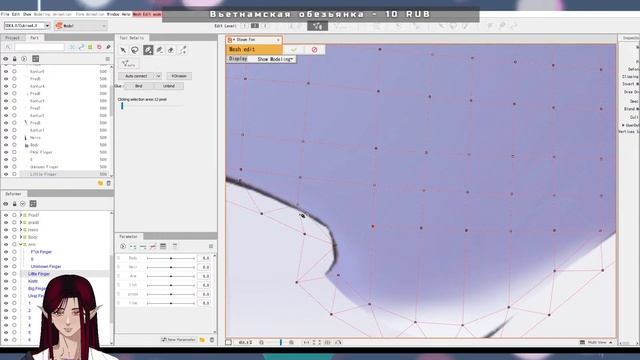The width and height of the screenshot is (640, 360).
Task: Toggle the visibility eye of Body part row
Action: pos(6,145)
